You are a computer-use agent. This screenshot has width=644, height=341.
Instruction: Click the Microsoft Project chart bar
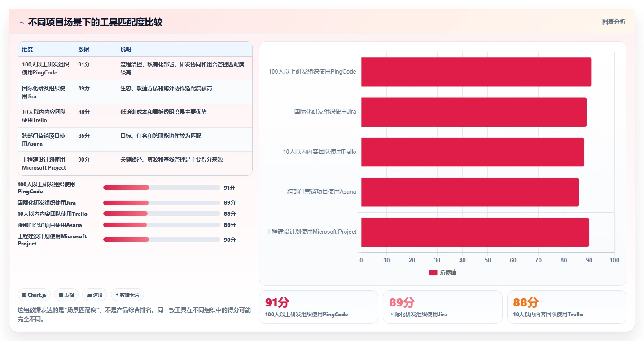pyautogui.click(x=475, y=232)
